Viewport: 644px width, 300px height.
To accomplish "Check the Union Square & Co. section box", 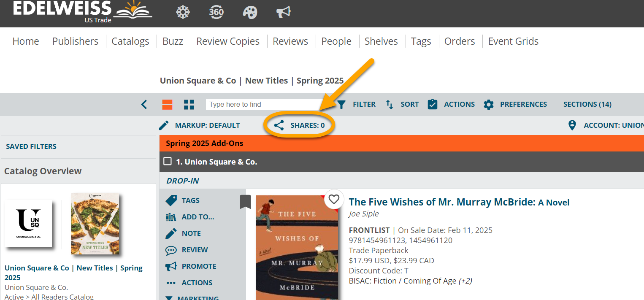I will 168,162.
